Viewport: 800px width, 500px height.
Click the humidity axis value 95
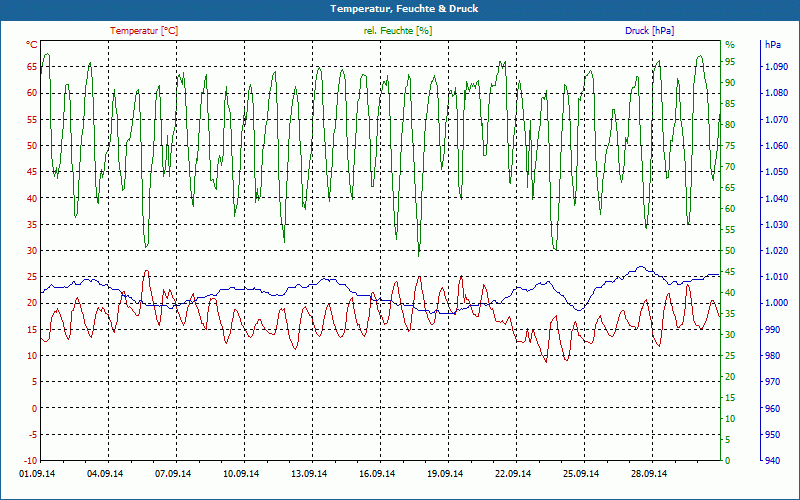731,62
